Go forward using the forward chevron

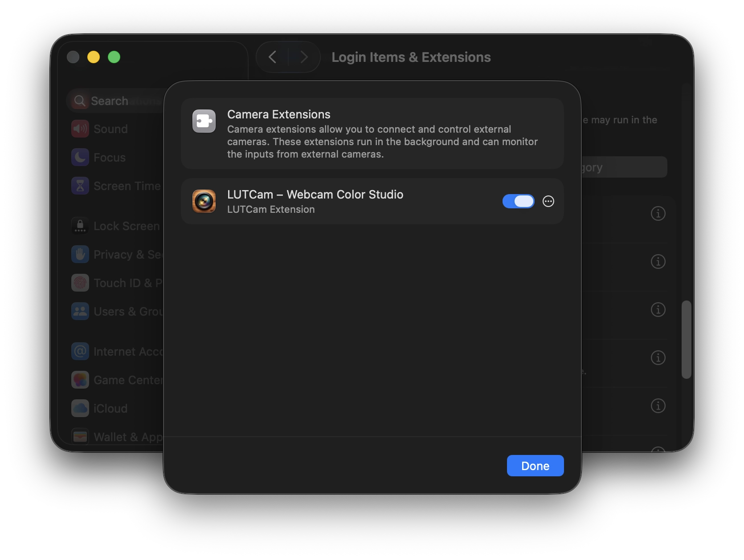(x=304, y=57)
